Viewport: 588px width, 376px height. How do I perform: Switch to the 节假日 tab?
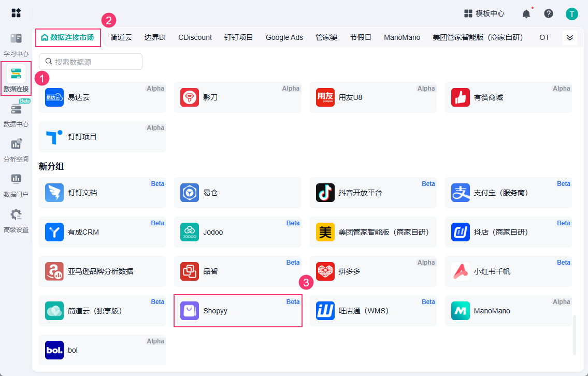tap(361, 37)
